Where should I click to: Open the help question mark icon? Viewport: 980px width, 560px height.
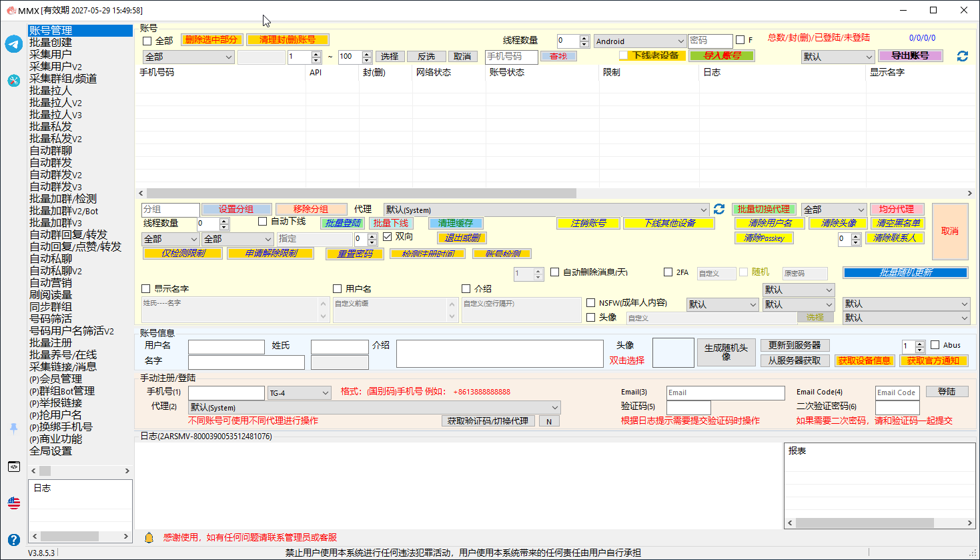coord(14,539)
